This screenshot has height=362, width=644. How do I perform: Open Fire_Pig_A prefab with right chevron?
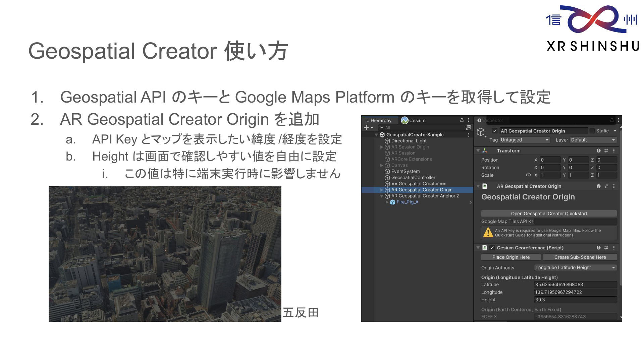click(x=470, y=202)
